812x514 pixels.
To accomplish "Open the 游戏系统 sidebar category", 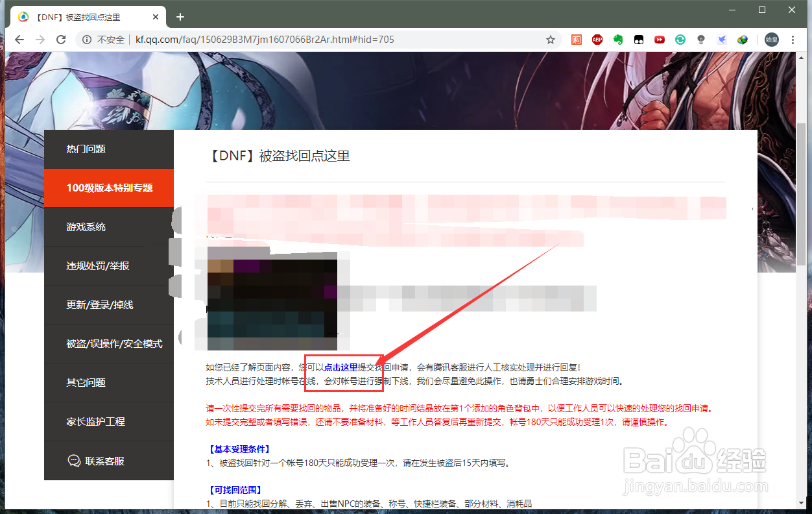I will 109,227.
